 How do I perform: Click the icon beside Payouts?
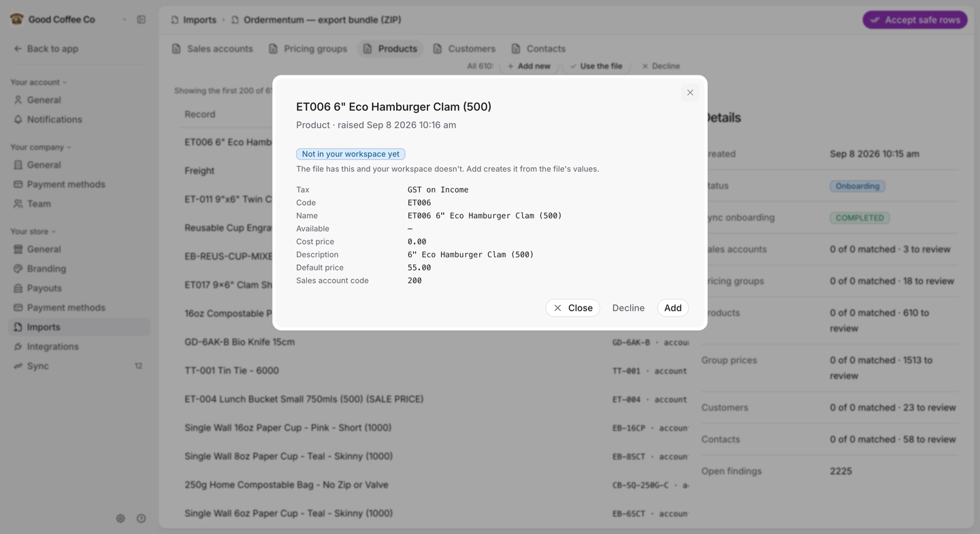pyautogui.click(x=18, y=288)
